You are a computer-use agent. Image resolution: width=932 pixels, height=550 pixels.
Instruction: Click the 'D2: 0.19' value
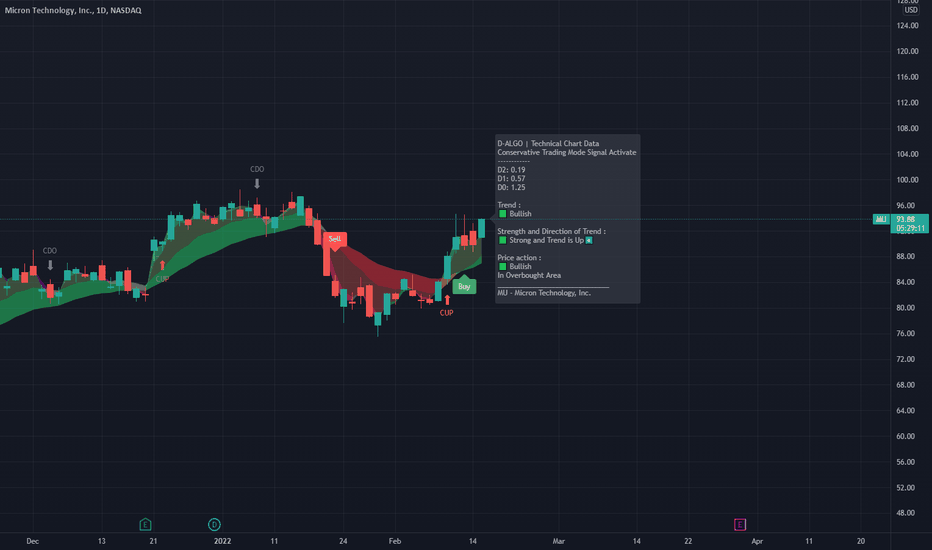511,170
